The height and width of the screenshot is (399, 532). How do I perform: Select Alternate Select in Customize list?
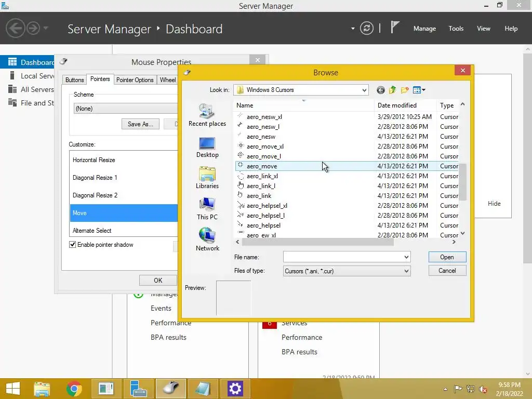[124, 230]
